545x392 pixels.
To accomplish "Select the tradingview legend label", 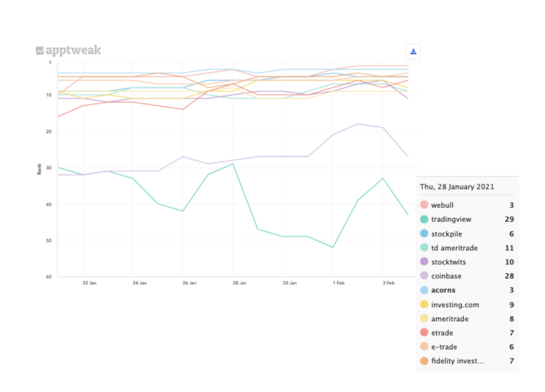I will pyautogui.click(x=451, y=219).
